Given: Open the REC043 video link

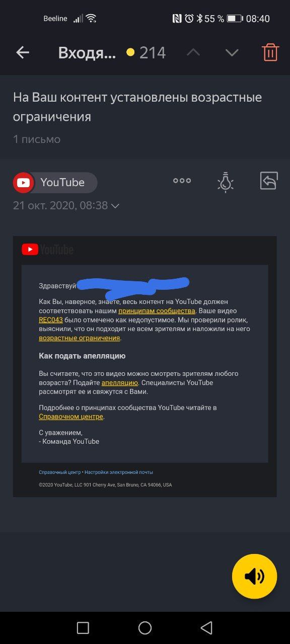Looking at the screenshot, I should (51, 320).
